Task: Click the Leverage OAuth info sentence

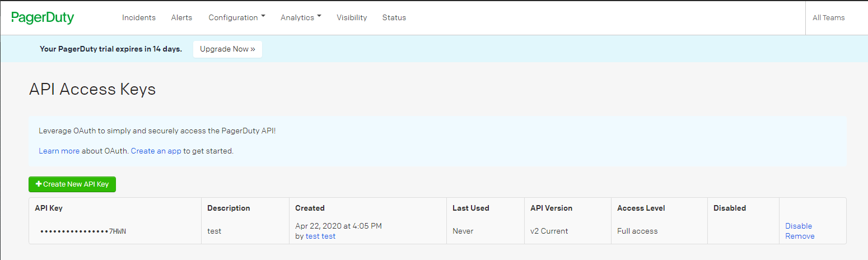Action: [x=157, y=131]
